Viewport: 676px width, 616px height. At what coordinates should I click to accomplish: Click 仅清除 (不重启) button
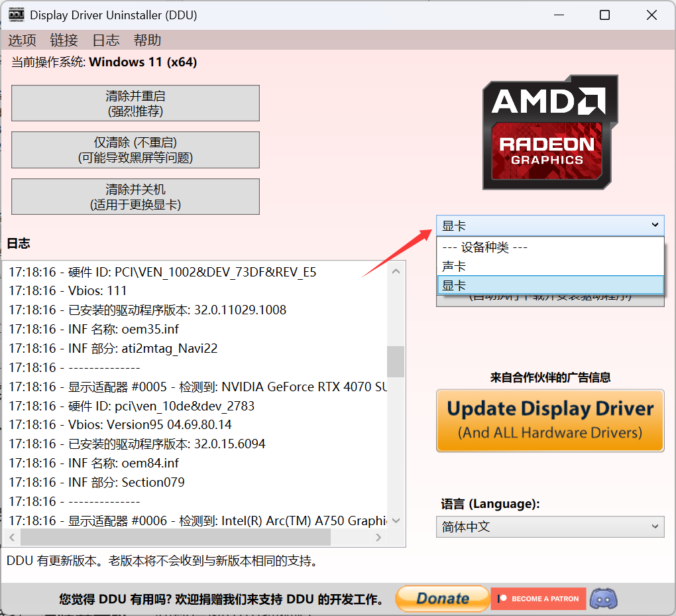pos(135,150)
